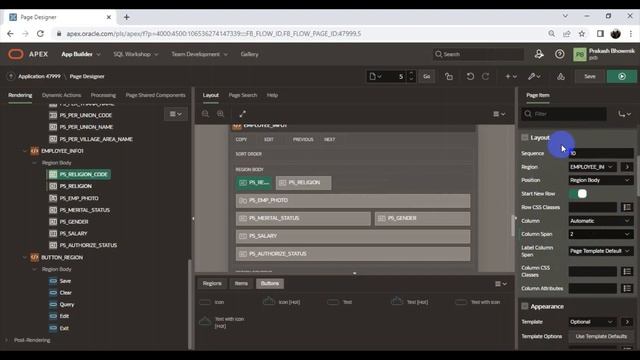This screenshot has height=360, width=640.
Task: Open Row CSS Classes list picker
Action: [627, 207]
